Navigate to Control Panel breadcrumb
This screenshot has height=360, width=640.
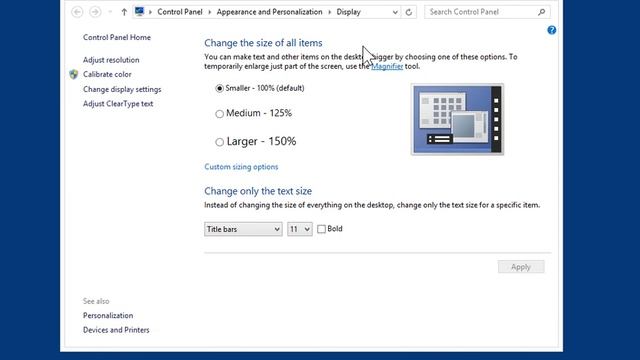coord(180,12)
